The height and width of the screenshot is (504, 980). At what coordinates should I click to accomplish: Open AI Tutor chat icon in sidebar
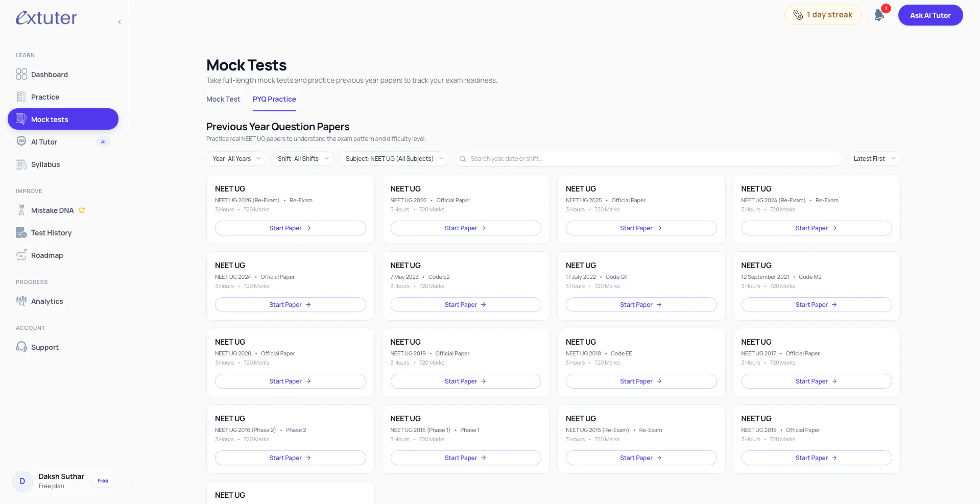21,141
